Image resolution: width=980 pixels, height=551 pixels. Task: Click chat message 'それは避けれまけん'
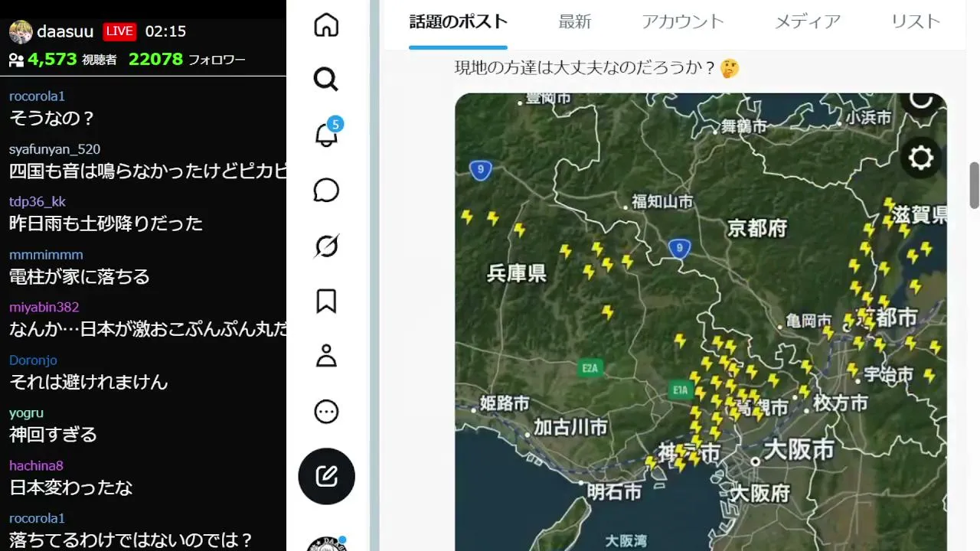pyautogui.click(x=88, y=382)
